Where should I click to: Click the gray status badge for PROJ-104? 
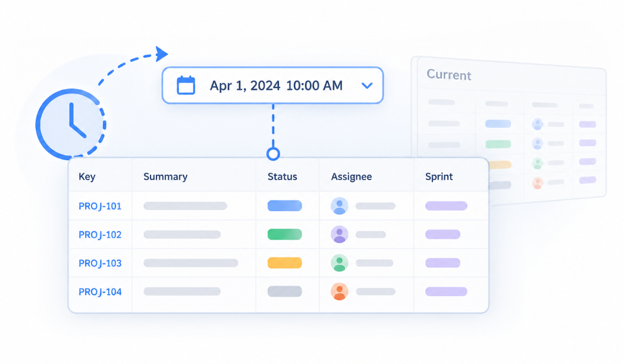[284, 291]
